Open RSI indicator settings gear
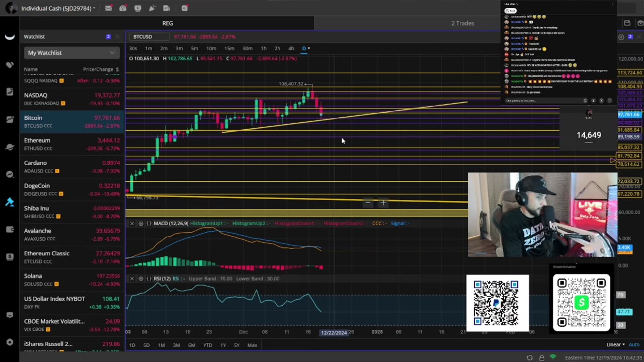Image resolution: width=644 pixels, height=362 pixels. tap(141, 279)
